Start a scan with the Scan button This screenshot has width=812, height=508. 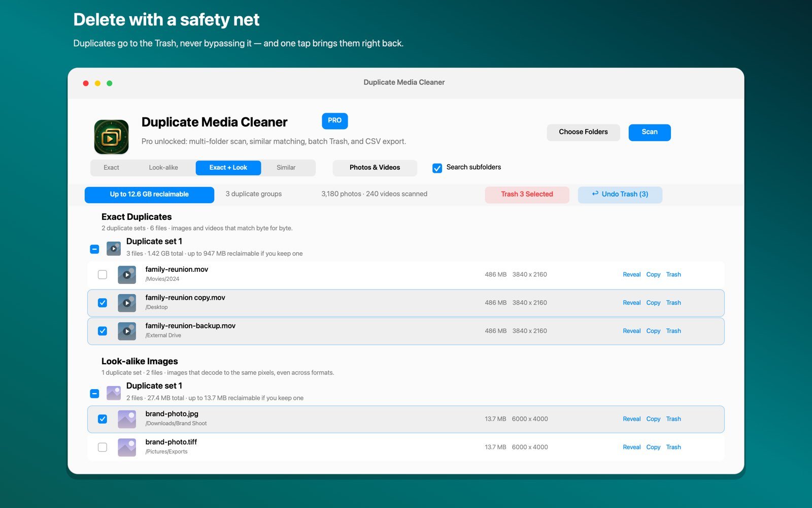[x=650, y=132]
